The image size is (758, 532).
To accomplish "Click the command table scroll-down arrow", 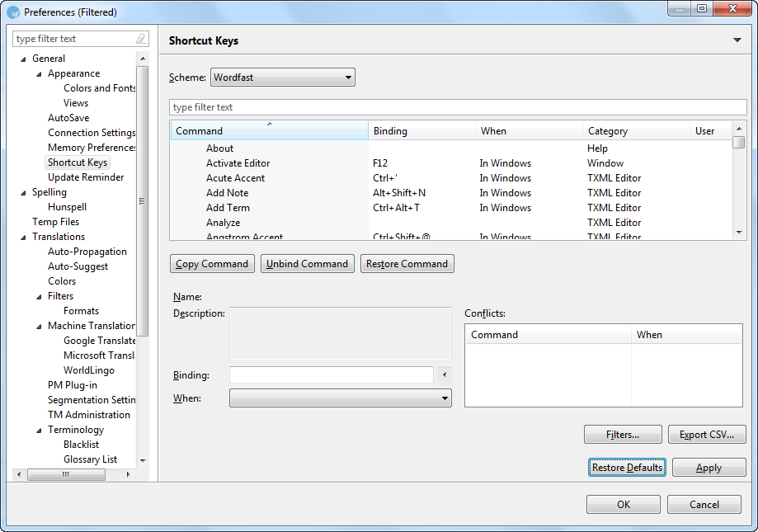I will coord(738,233).
